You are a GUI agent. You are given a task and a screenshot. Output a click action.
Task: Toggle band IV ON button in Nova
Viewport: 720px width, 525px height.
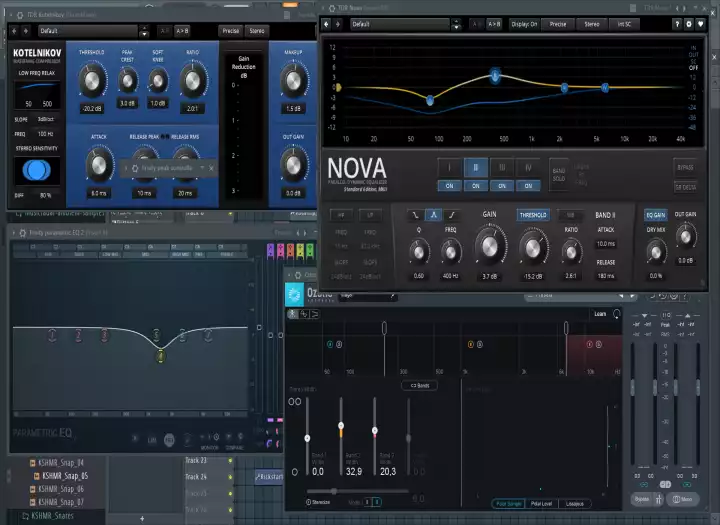[x=528, y=186]
